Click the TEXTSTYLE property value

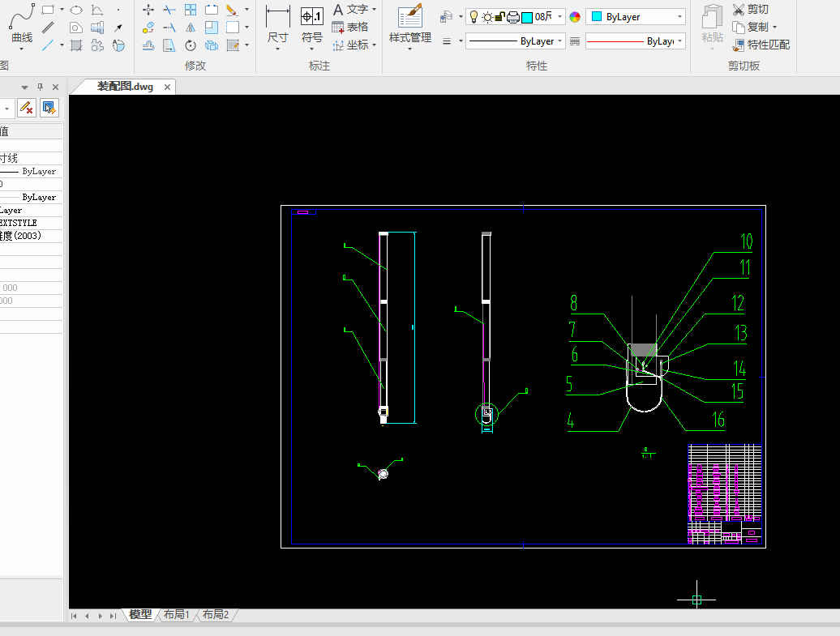point(19,223)
